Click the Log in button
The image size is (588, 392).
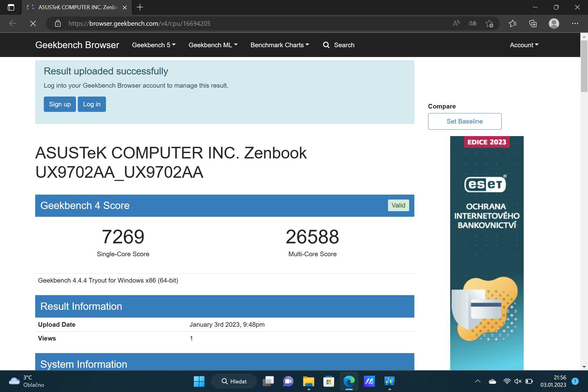(x=92, y=104)
